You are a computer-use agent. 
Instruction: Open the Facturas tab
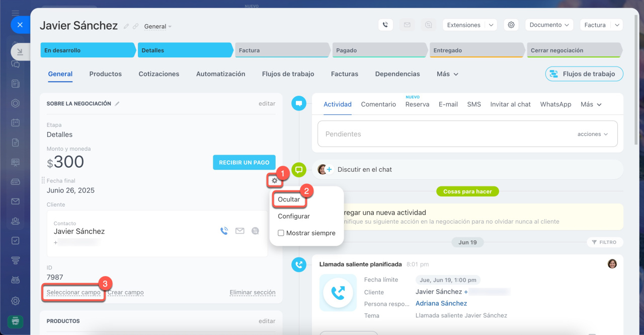[345, 74]
